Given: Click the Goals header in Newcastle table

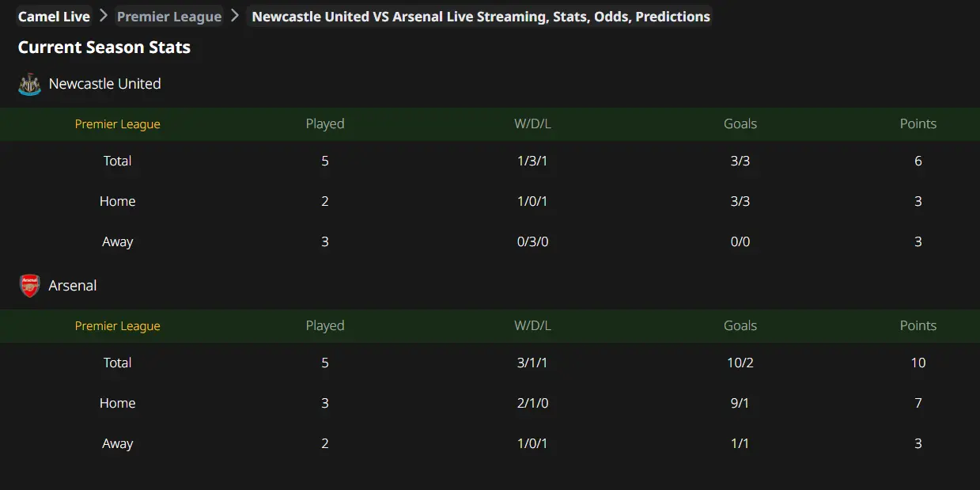Looking at the screenshot, I should pos(740,124).
